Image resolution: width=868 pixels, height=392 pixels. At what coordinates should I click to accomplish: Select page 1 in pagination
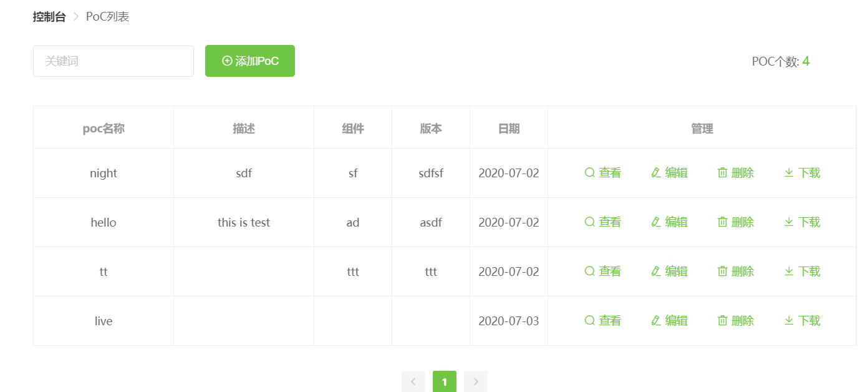(x=445, y=381)
